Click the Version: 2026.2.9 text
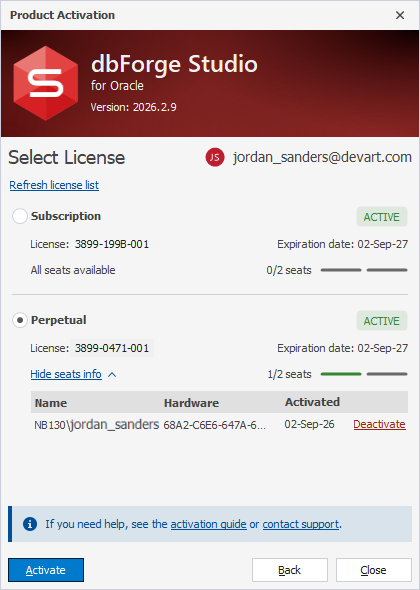This screenshot has width=420, height=590. pos(134,107)
